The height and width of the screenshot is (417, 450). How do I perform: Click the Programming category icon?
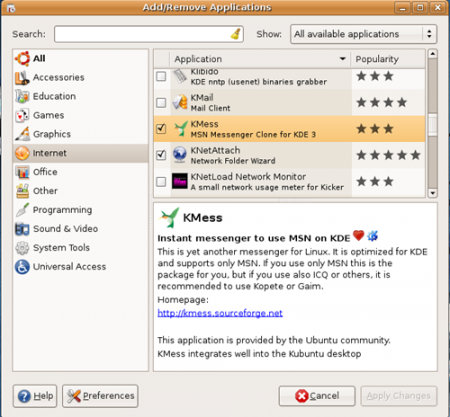click(x=22, y=210)
